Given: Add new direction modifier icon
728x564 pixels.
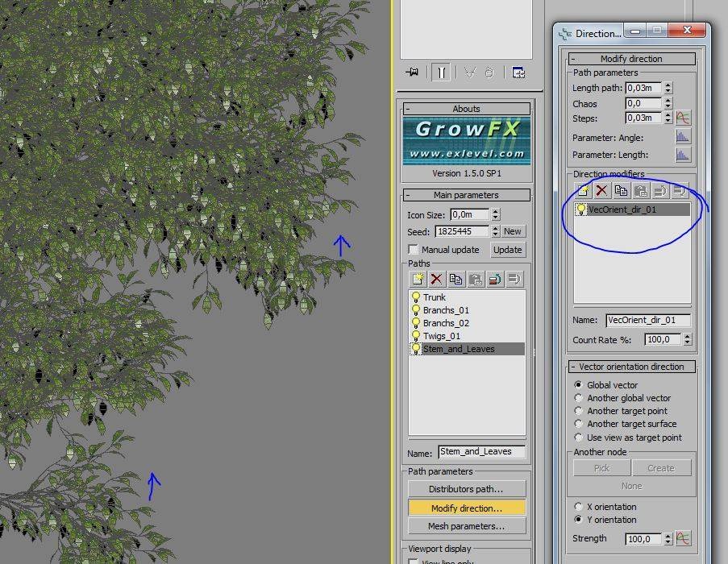Looking at the screenshot, I should 583,190.
